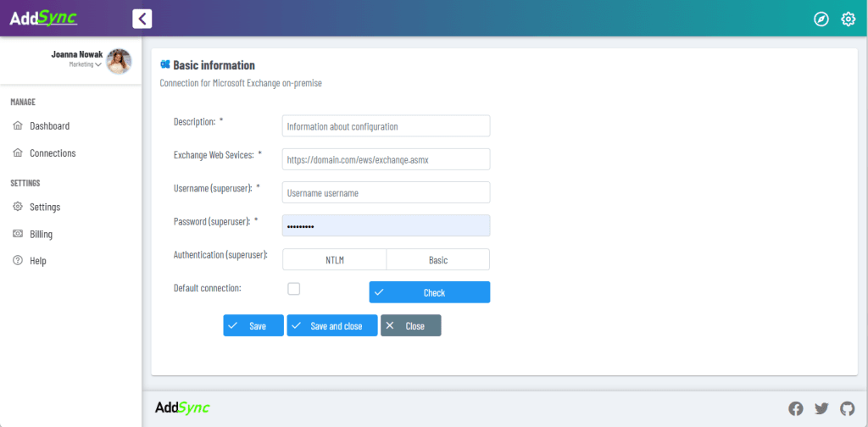Collapse sidebar with the back arrow button

pos(142,19)
